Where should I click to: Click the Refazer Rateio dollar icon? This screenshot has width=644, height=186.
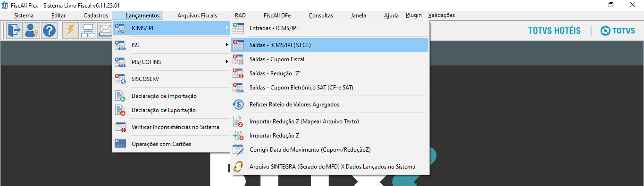238,105
